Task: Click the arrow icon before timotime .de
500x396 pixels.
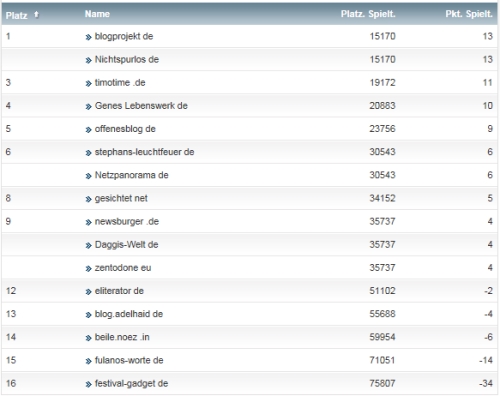Action: tap(88, 84)
